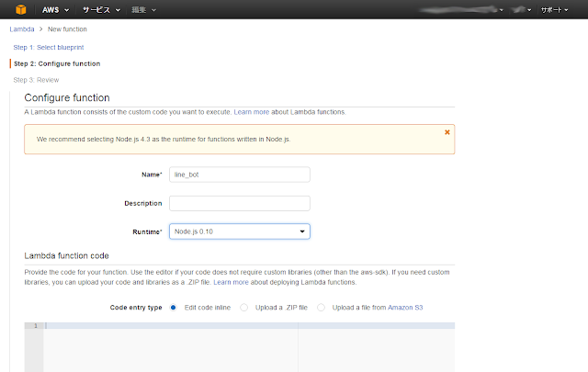Open the Runtime Node.js 0.10 dropdown

[240, 231]
